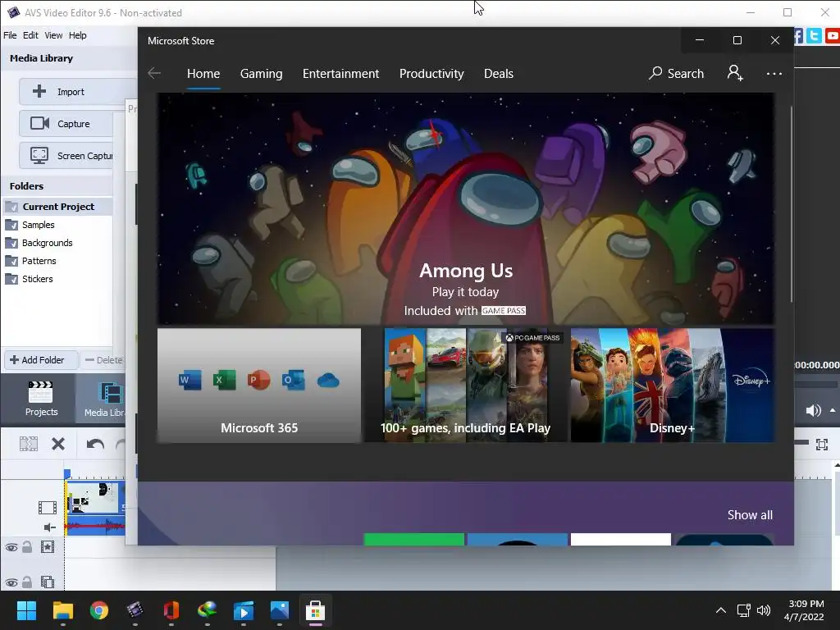840x630 pixels.
Task: Click the volume speaker icon in AVS
Action: pyautogui.click(x=813, y=410)
